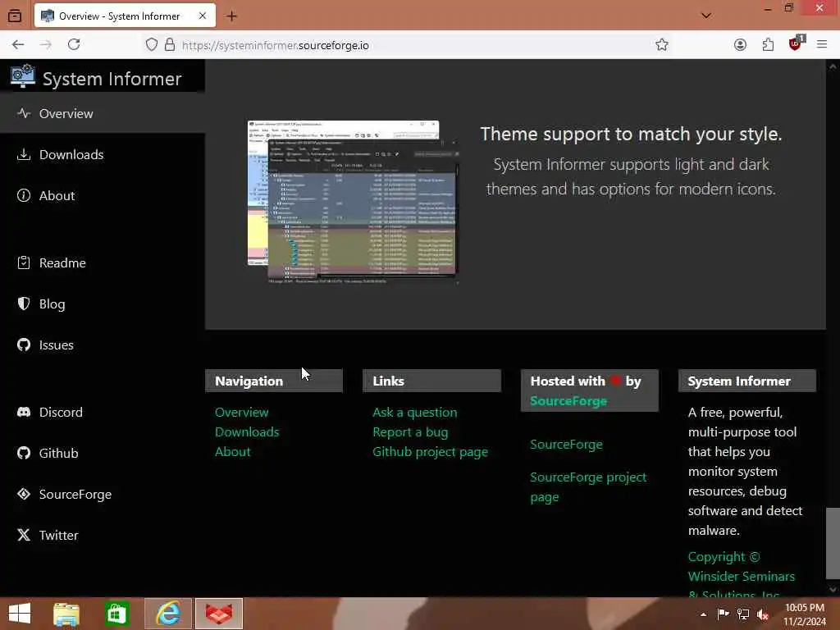The image size is (840, 630).
Task: Go back with the browser back arrow
Action: tap(18, 44)
